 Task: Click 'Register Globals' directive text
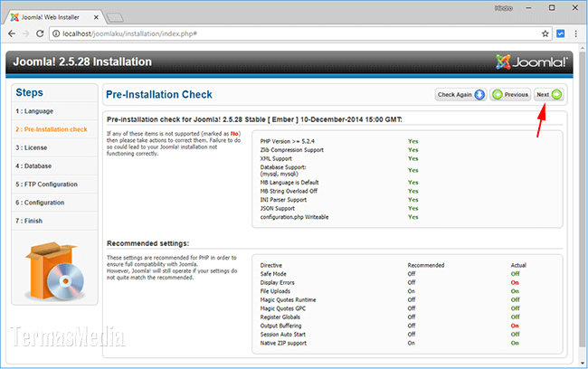[280, 317]
